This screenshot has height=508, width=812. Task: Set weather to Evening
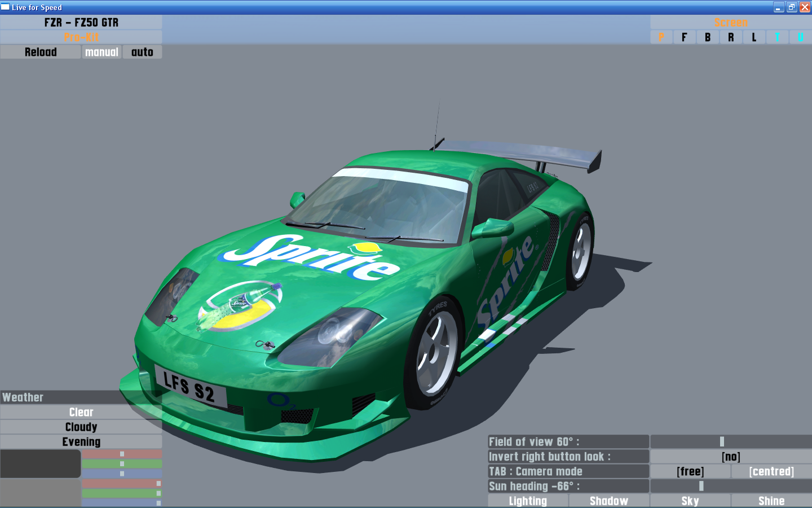[81, 441]
